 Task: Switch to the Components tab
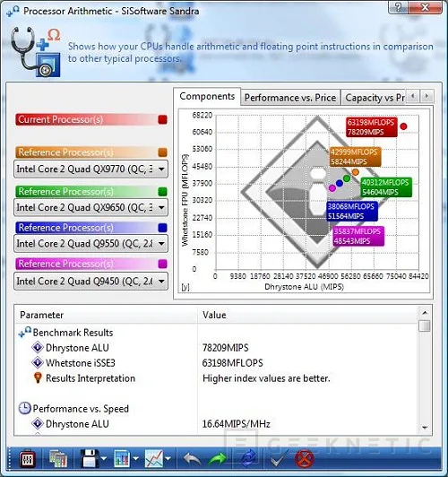click(x=207, y=96)
